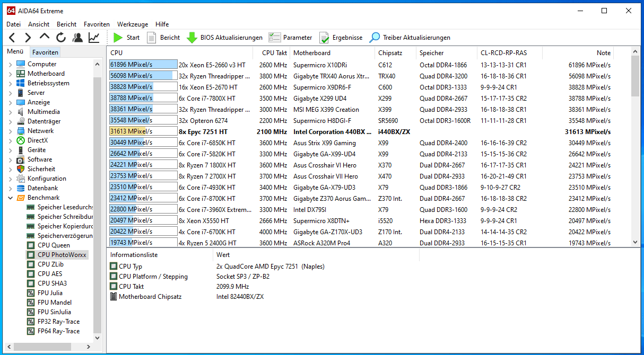Sort by the Motherboard column header
The image size is (644, 355).
[332, 53]
